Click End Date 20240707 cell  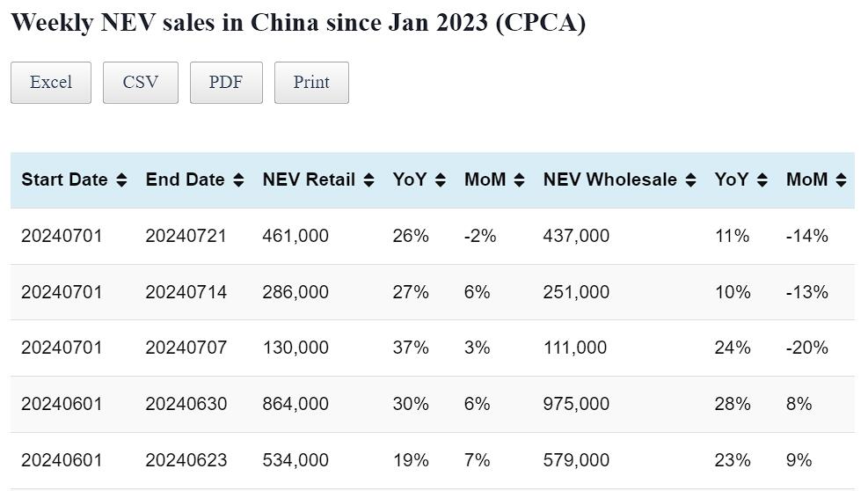(186, 348)
